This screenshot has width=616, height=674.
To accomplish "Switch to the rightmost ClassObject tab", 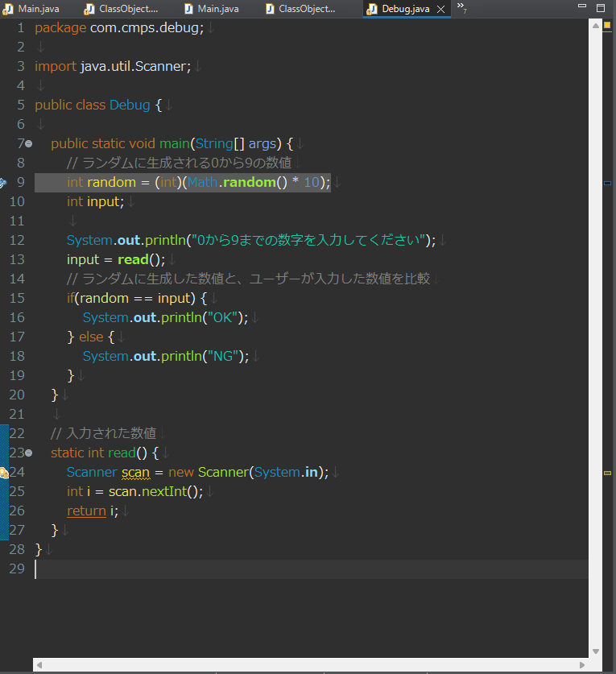I will click(x=306, y=9).
